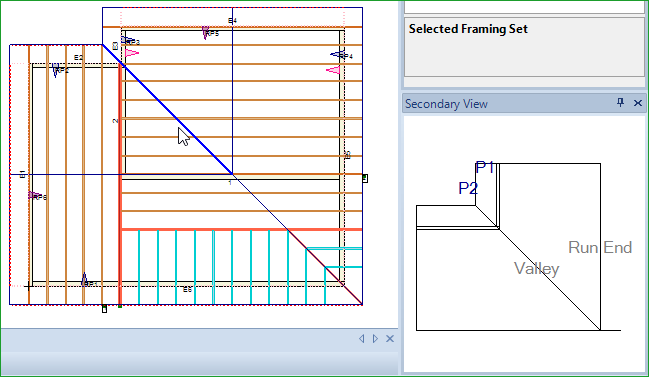Close the bottom tab strip panel
This screenshot has width=649, height=377.
click(390, 339)
